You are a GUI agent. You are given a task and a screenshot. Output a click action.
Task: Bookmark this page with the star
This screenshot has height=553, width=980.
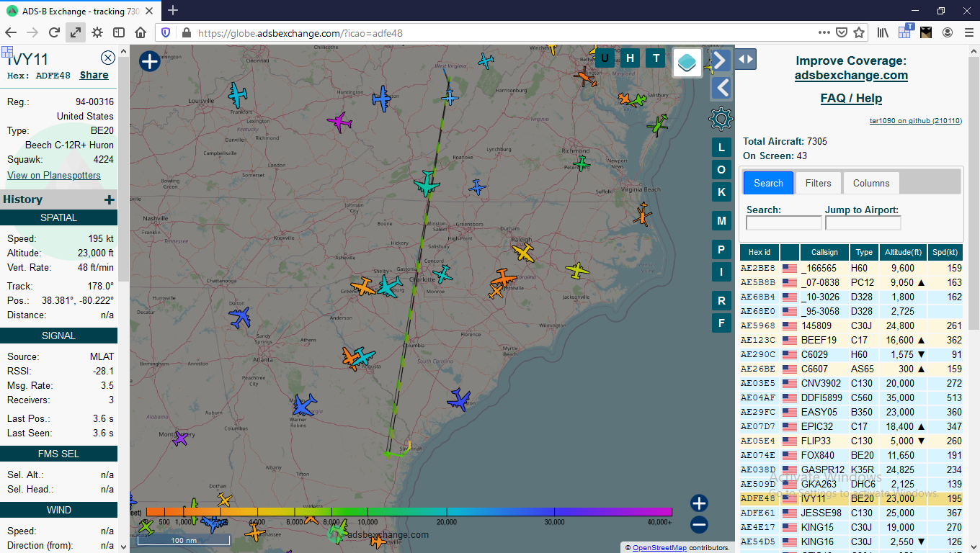click(859, 32)
